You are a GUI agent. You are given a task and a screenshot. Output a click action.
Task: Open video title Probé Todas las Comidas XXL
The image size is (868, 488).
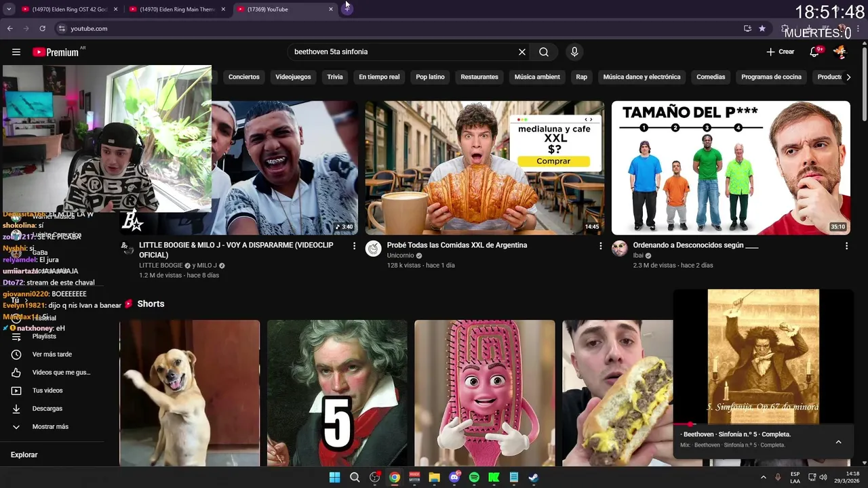click(457, 245)
